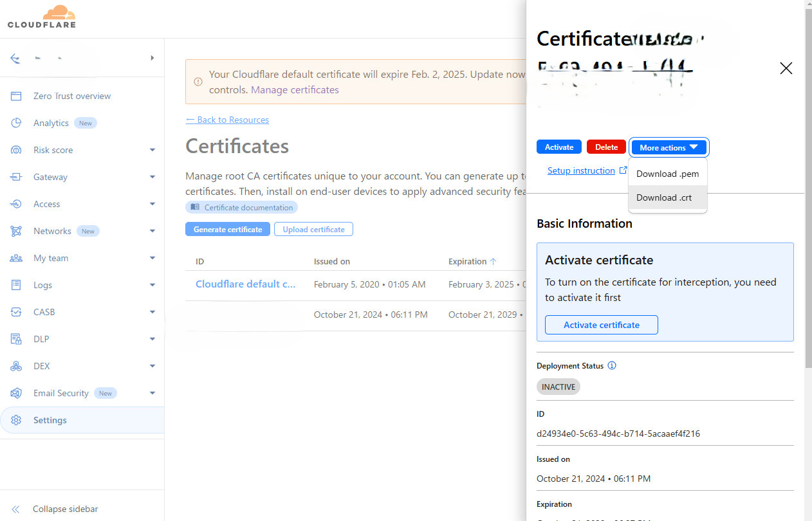Click the Gateway sidebar icon
Viewport: 812px width, 521px height.
coord(16,177)
